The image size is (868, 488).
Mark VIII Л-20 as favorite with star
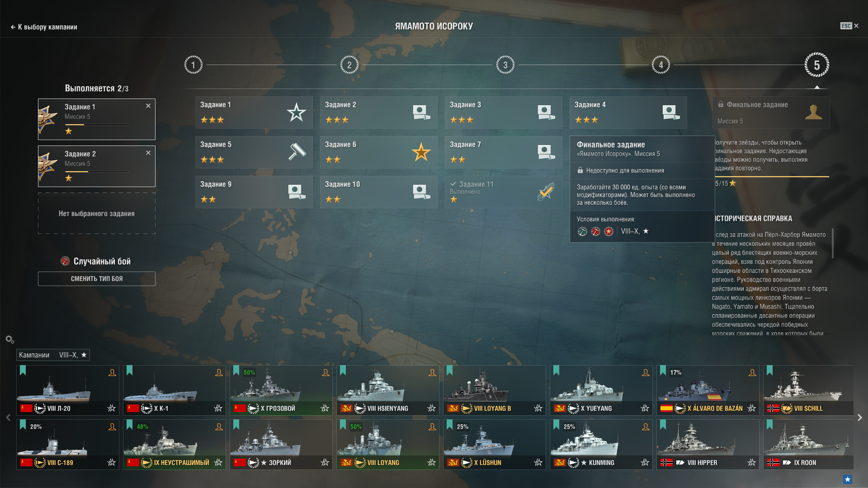coord(111,408)
